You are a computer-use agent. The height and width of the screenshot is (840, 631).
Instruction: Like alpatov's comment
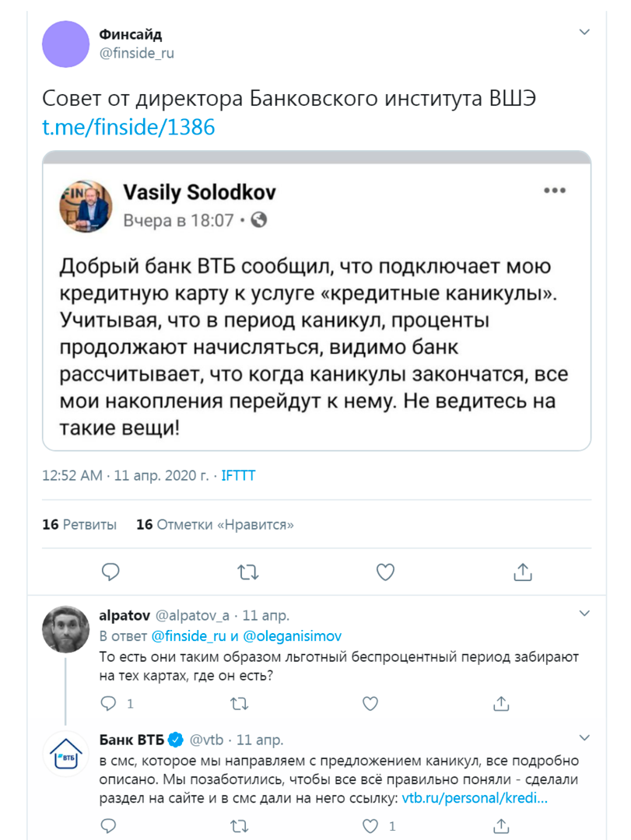(x=372, y=704)
